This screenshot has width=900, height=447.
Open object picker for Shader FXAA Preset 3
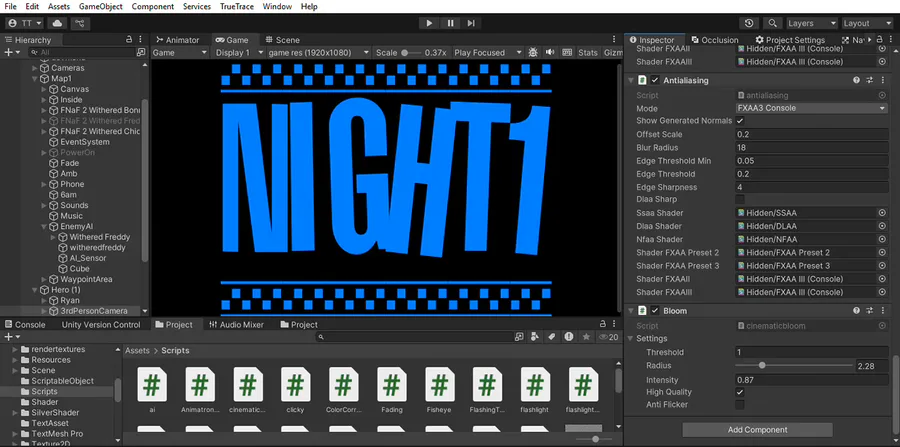click(882, 266)
